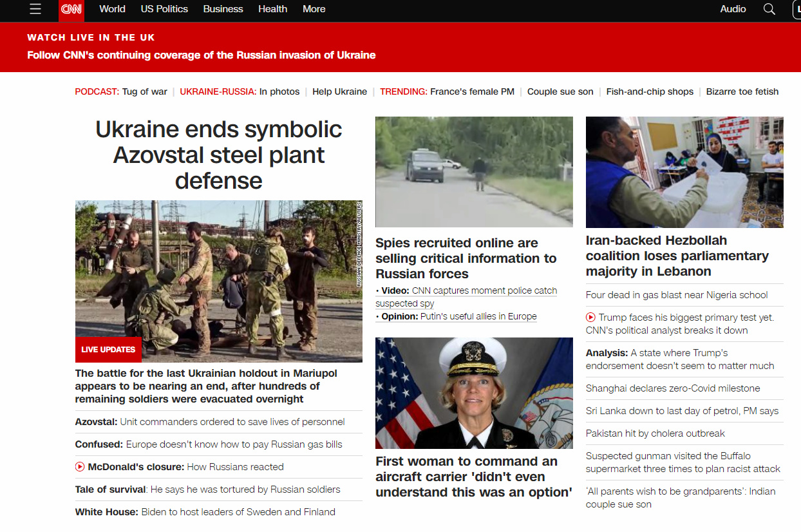Open the female aircraft carrier commander photo
The image size is (801, 532).
pos(474,393)
